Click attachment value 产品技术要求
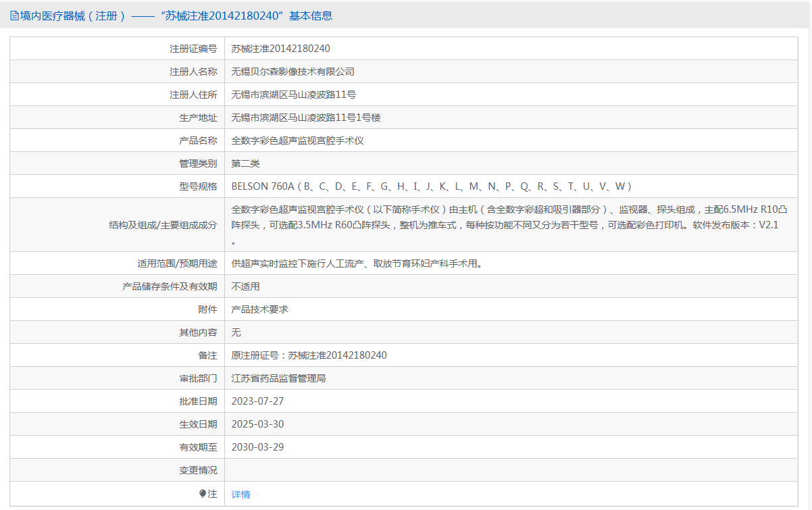 tap(259, 309)
